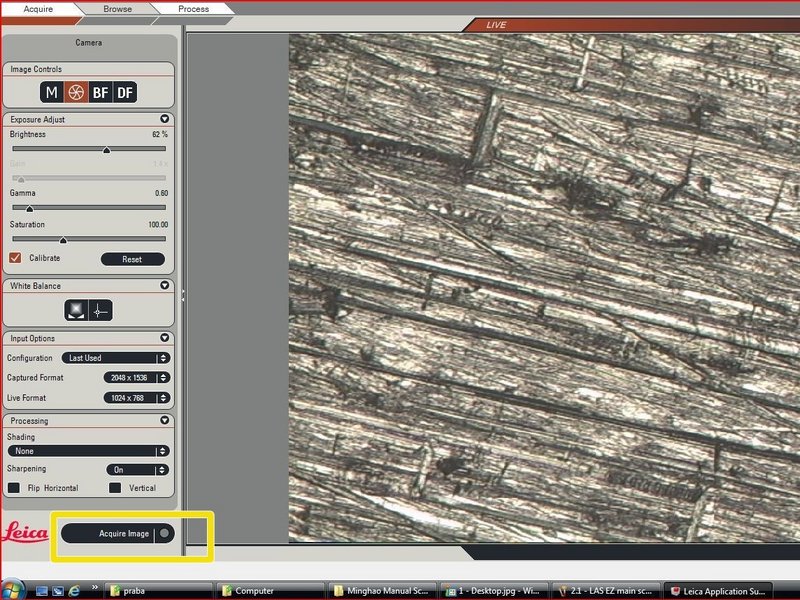Click the Acquire Image button
This screenshot has height=600, width=800.
tap(118, 533)
